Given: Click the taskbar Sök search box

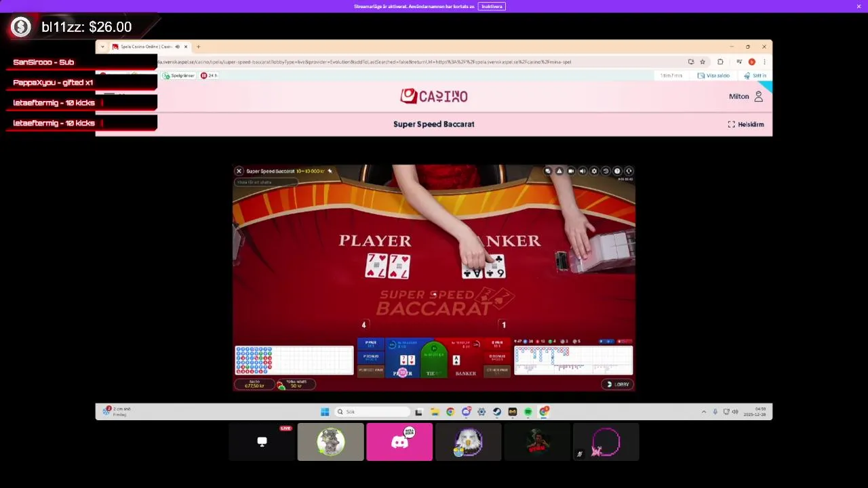Looking at the screenshot, I should [x=373, y=412].
